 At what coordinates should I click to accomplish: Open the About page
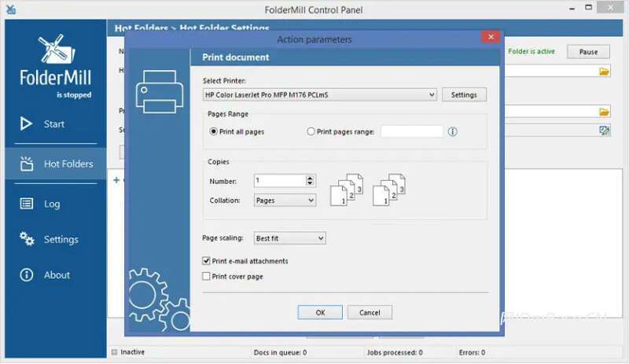tap(56, 275)
